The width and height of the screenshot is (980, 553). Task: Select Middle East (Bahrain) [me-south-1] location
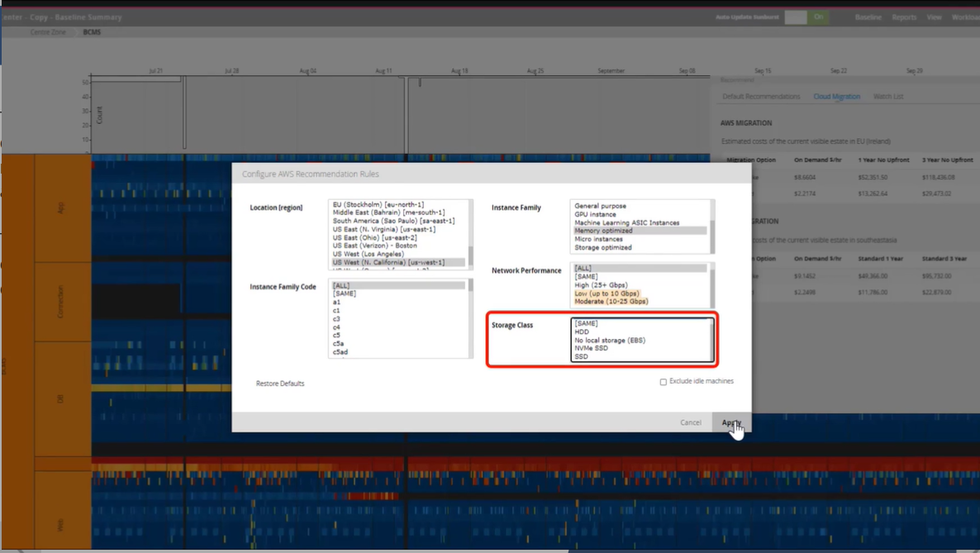click(388, 212)
